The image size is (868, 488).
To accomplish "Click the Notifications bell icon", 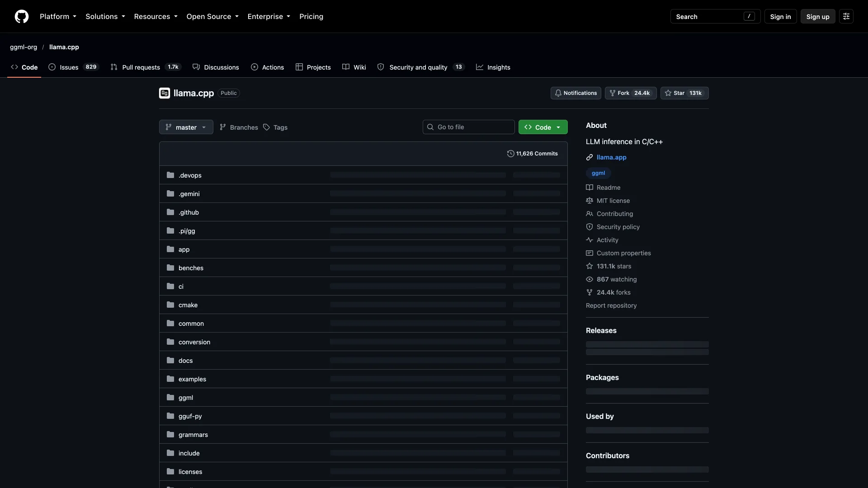I will point(558,93).
